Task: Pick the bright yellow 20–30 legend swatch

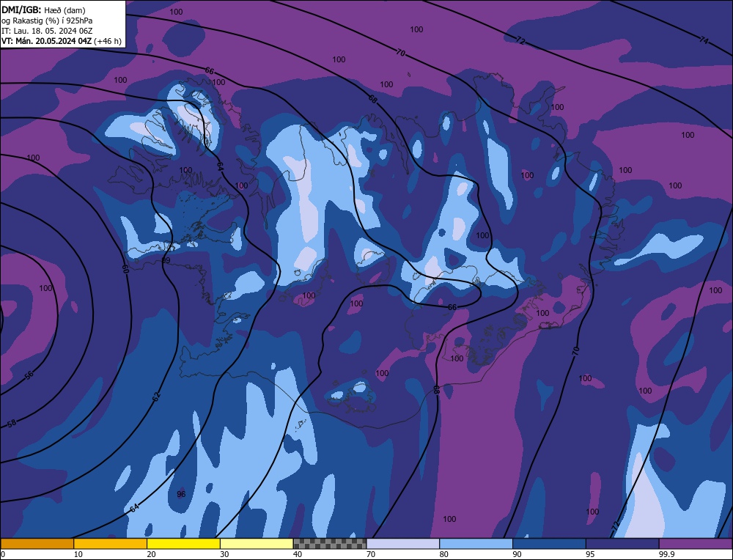Action: coord(183,544)
